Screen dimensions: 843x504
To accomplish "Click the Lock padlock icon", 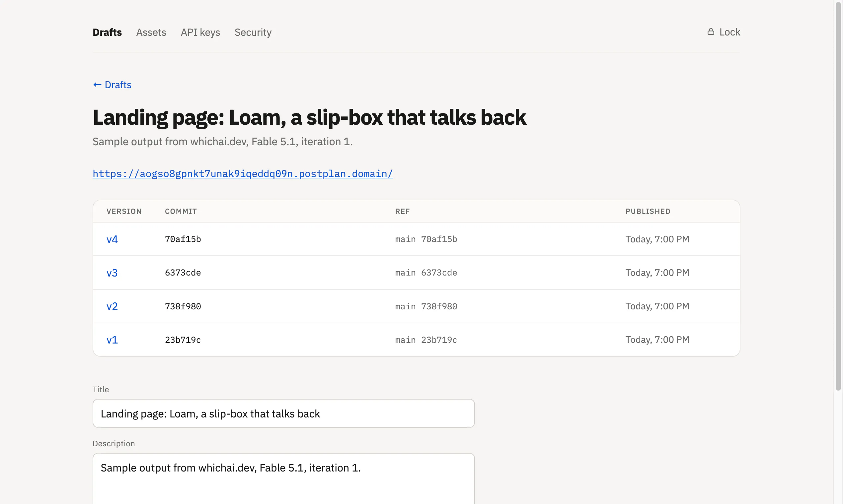I will tap(711, 31).
